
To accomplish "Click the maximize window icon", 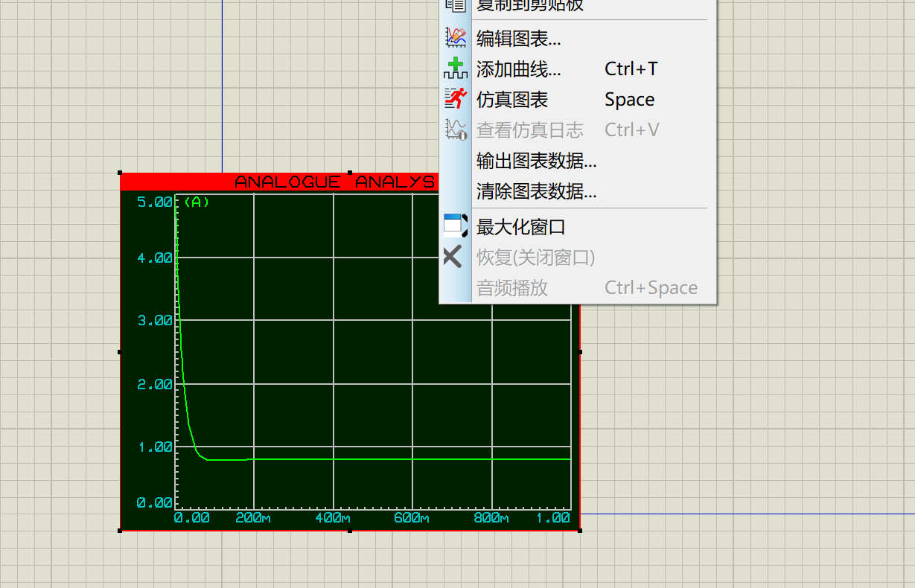I will point(455,226).
